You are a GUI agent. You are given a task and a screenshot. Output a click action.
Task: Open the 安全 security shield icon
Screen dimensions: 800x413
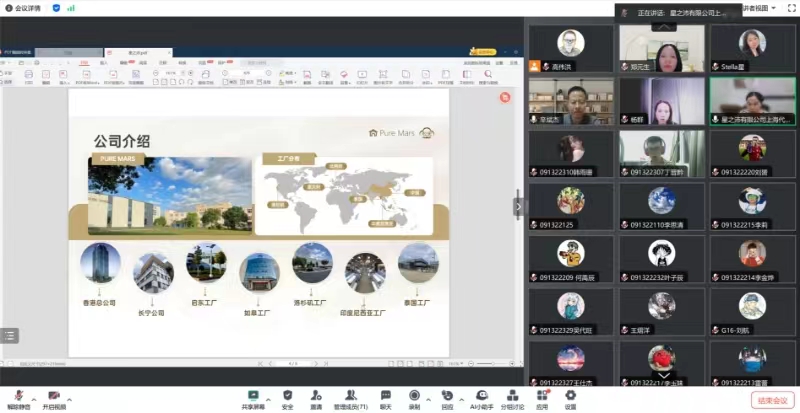click(x=288, y=396)
